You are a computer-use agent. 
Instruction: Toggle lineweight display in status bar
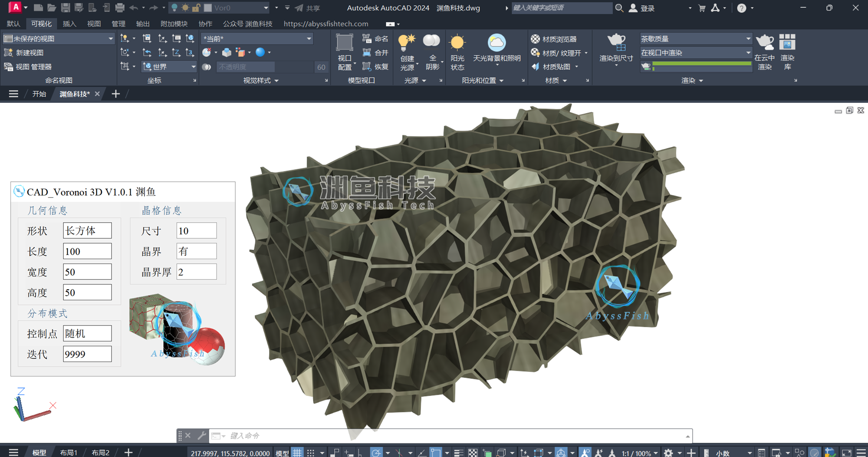point(459,453)
